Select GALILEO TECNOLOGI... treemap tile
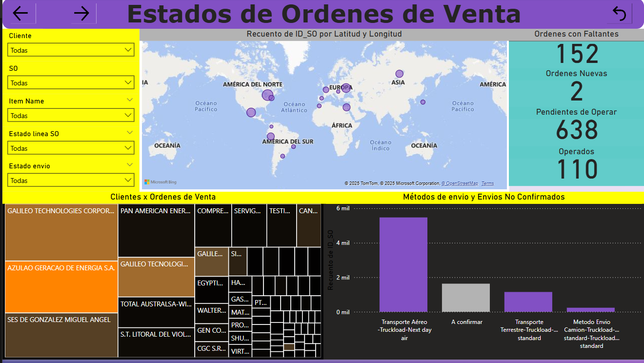 (x=157, y=277)
